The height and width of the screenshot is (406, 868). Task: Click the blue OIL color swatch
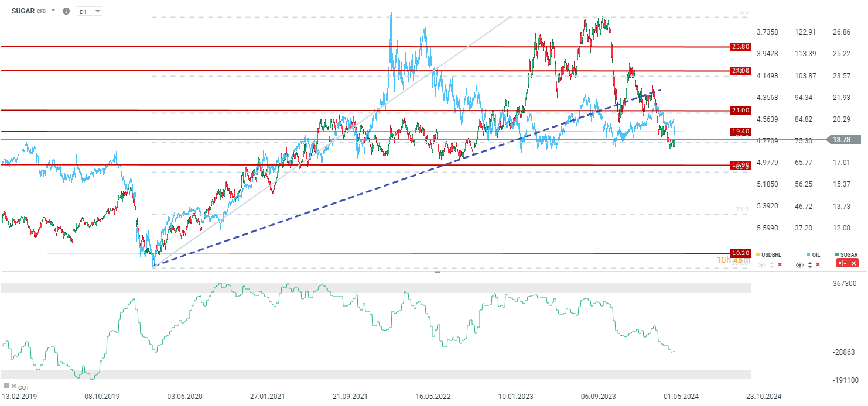click(808, 254)
